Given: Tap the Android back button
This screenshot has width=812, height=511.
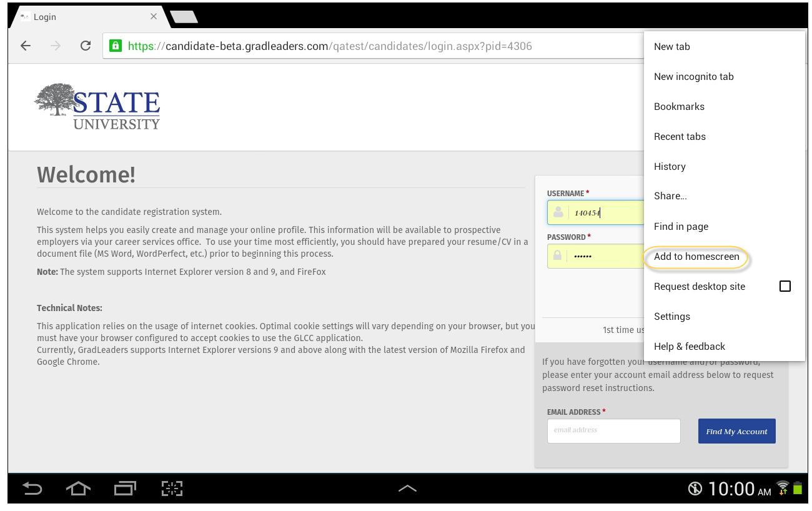Looking at the screenshot, I should coord(32,489).
